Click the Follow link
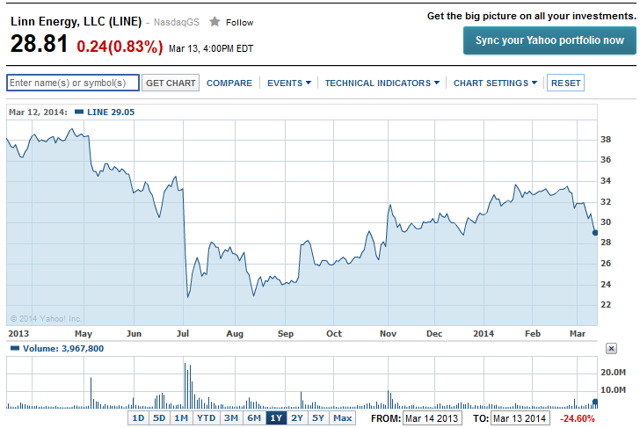 point(240,22)
